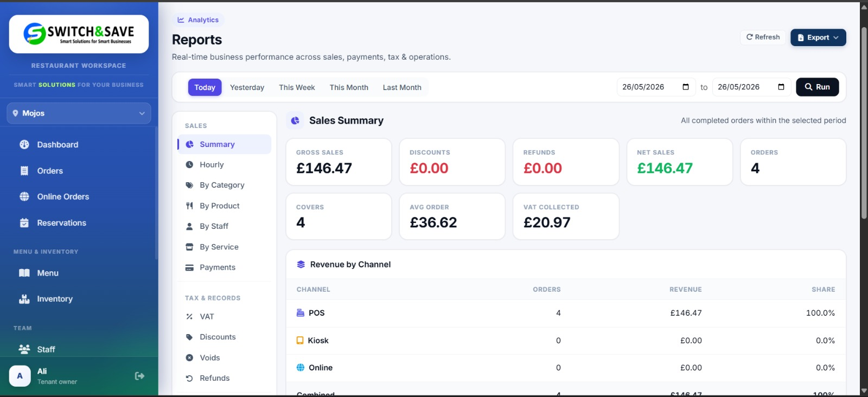Click the Discounts tag icon
The image size is (868, 397).
189,337
